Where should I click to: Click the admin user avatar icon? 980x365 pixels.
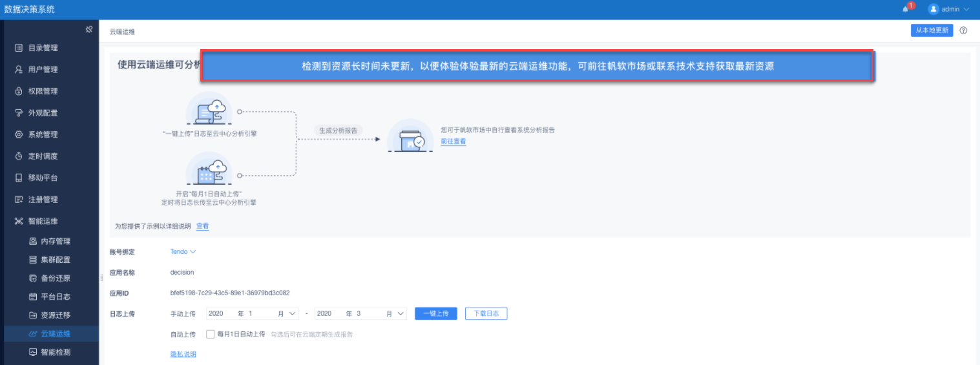933,9
